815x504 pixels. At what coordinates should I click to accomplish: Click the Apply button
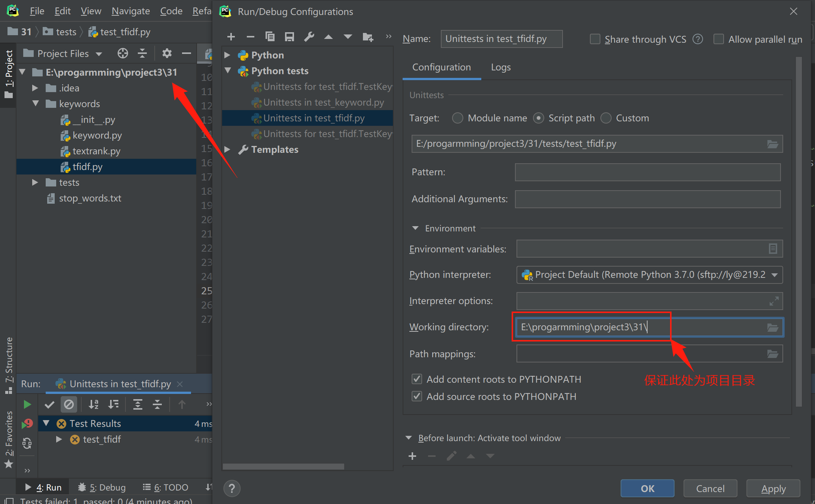click(x=773, y=488)
